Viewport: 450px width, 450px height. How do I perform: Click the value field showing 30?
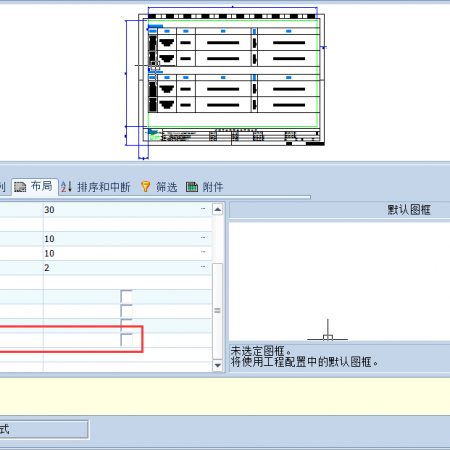tap(127, 210)
